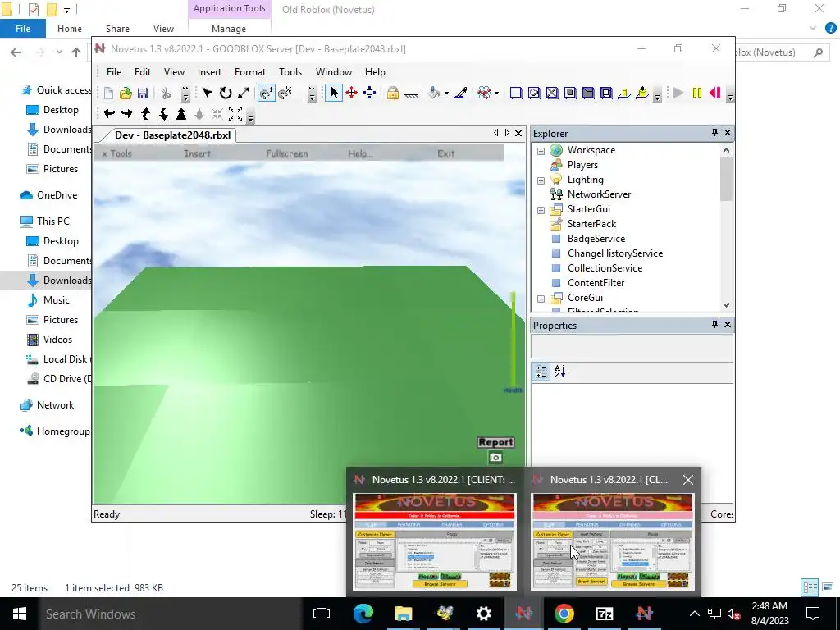
Task: Pan camera left with the left arrow icon
Action: pos(109,113)
